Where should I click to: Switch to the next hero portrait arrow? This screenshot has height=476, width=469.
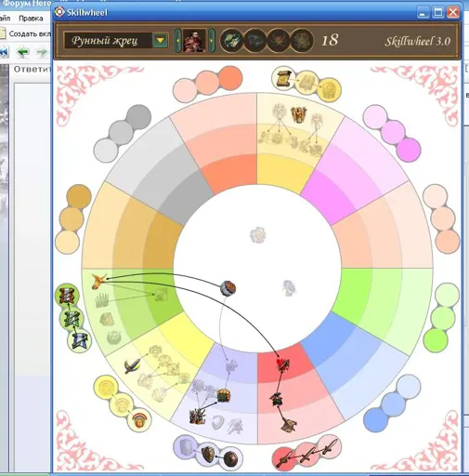[212, 41]
